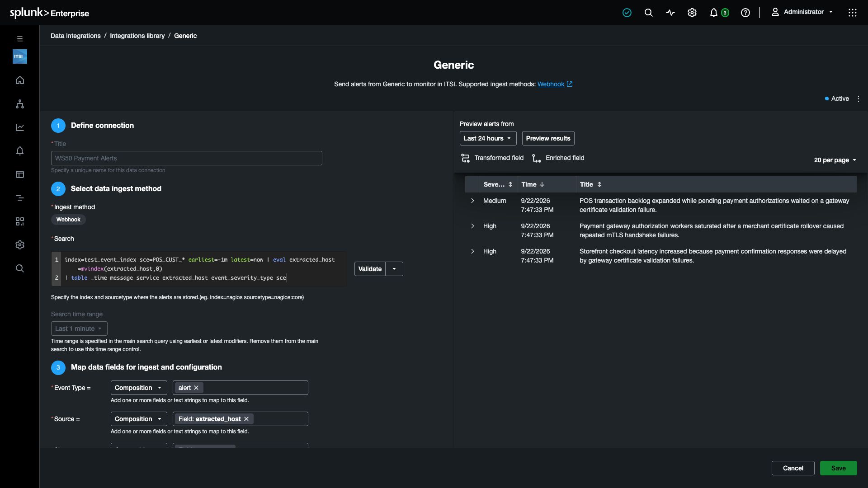Remove the extracted_host field token
Screen dimensions: 868x488
(x=246, y=419)
